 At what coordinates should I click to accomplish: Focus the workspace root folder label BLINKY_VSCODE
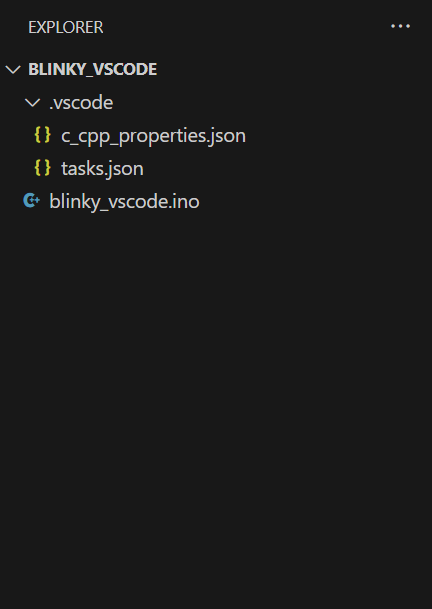tap(93, 70)
